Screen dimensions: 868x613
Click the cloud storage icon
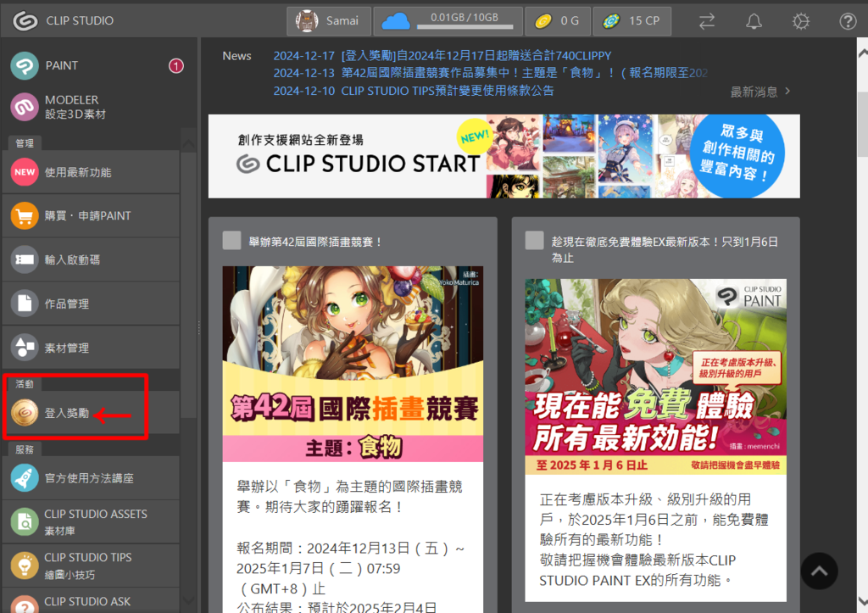395,21
